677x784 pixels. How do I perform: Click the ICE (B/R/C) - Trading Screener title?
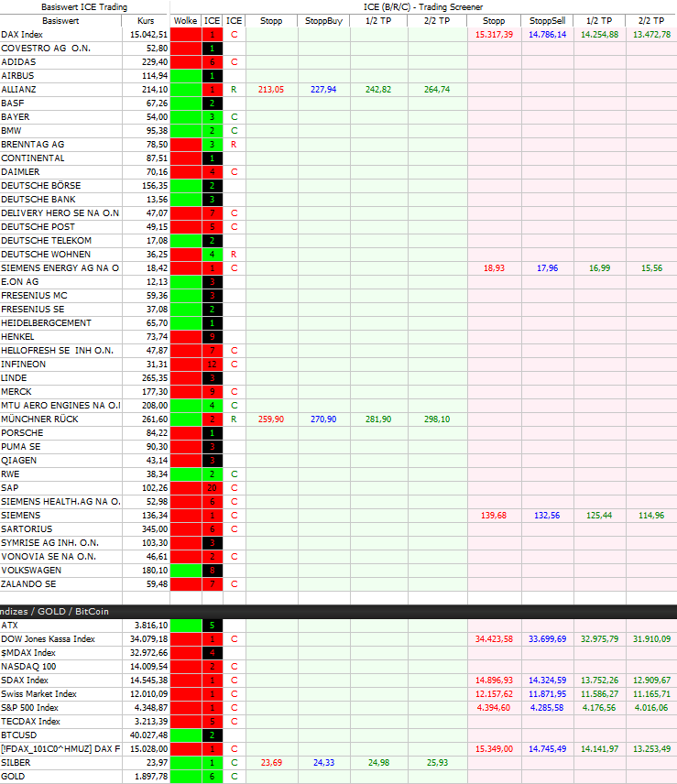tap(423, 7)
